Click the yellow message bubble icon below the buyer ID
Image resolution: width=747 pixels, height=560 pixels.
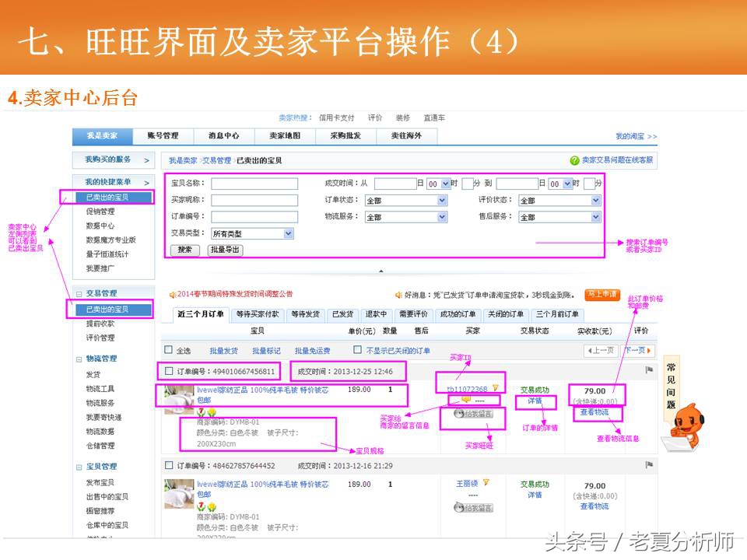(x=465, y=401)
